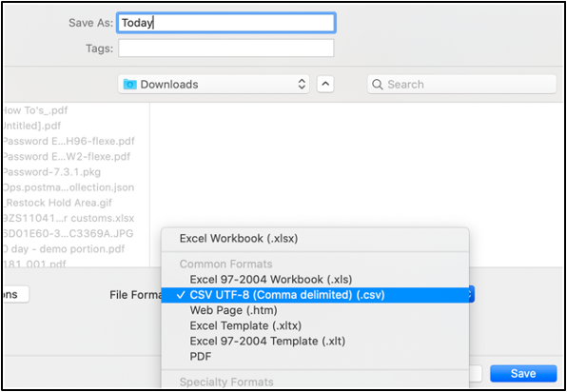
Task: Click the Downloads dropdown up-down arrows
Action: pyautogui.click(x=302, y=85)
